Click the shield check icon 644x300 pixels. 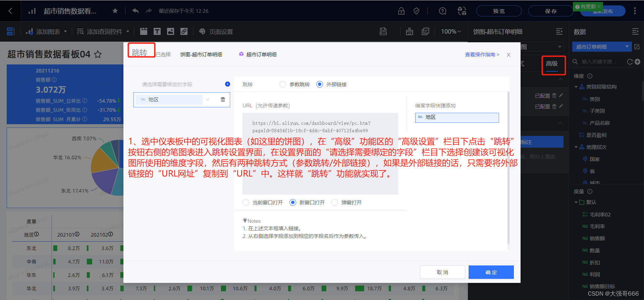pos(416,11)
